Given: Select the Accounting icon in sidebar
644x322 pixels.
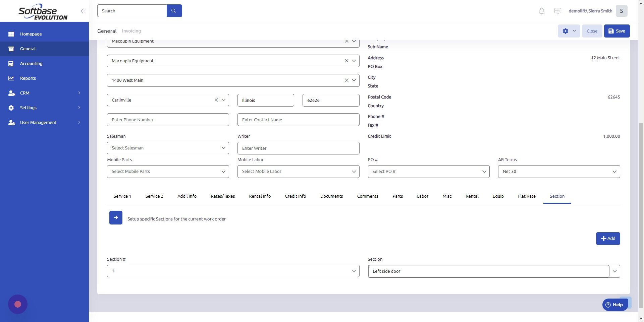Looking at the screenshot, I should [11, 63].
